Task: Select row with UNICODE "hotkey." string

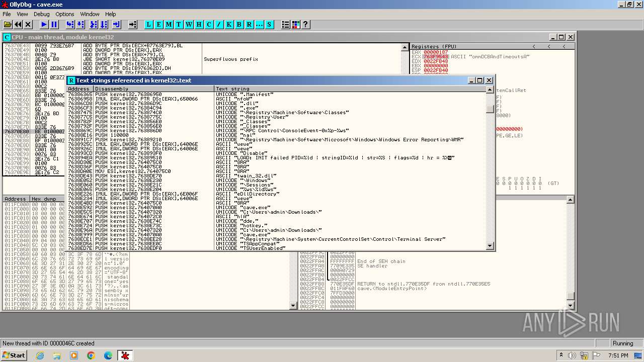Action: tap(277, 226)
